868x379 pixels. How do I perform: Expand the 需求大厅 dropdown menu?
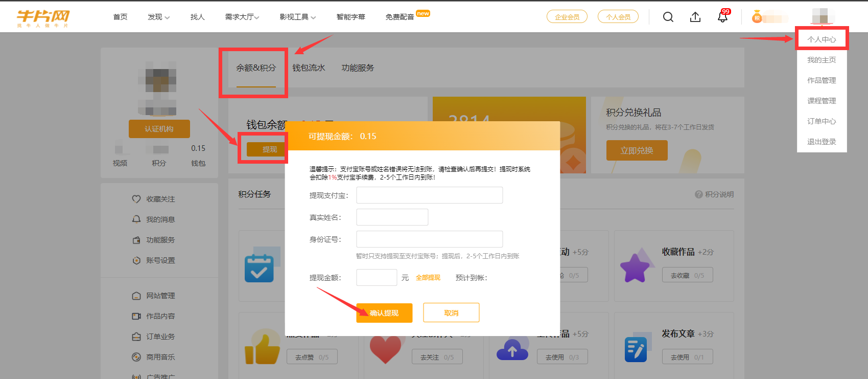(x=242, y=17)
